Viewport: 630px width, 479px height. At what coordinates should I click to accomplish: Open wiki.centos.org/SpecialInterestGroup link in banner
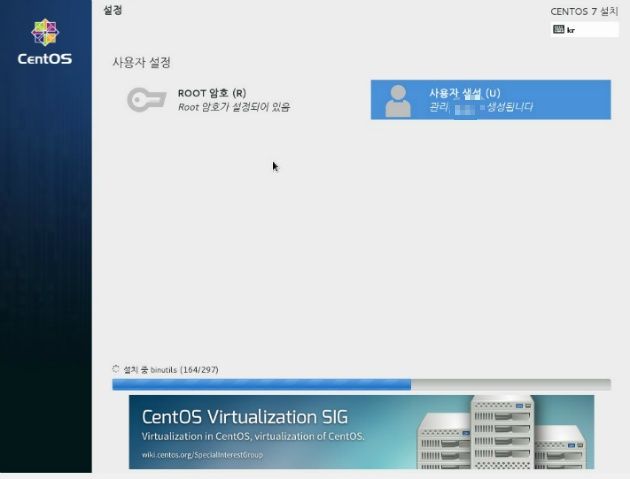click(x=202, y=455)
